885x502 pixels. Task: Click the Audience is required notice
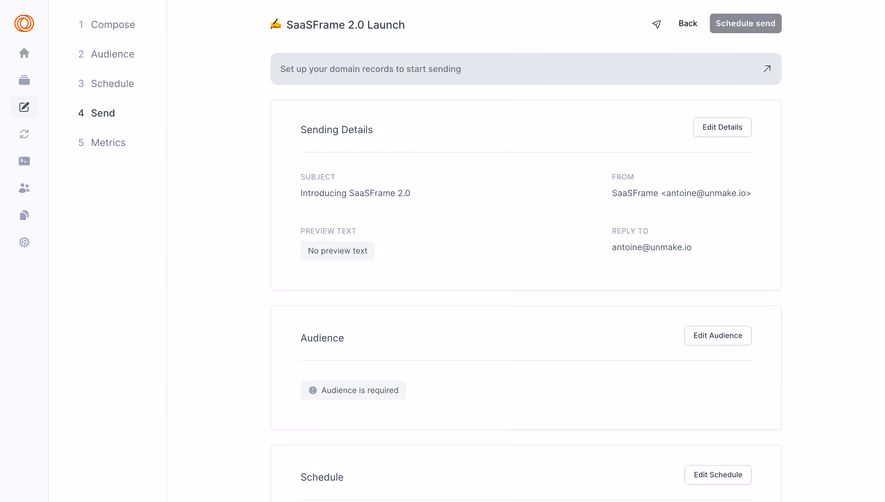click(353, 390)
